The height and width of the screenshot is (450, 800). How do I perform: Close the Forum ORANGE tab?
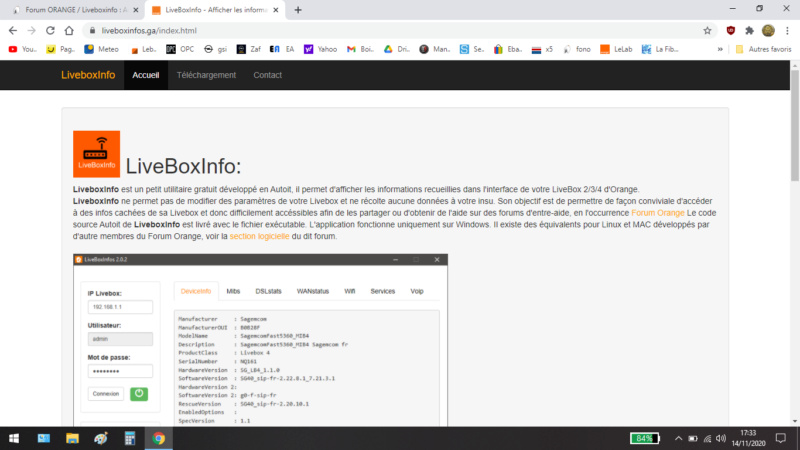[x=136, y=10]
